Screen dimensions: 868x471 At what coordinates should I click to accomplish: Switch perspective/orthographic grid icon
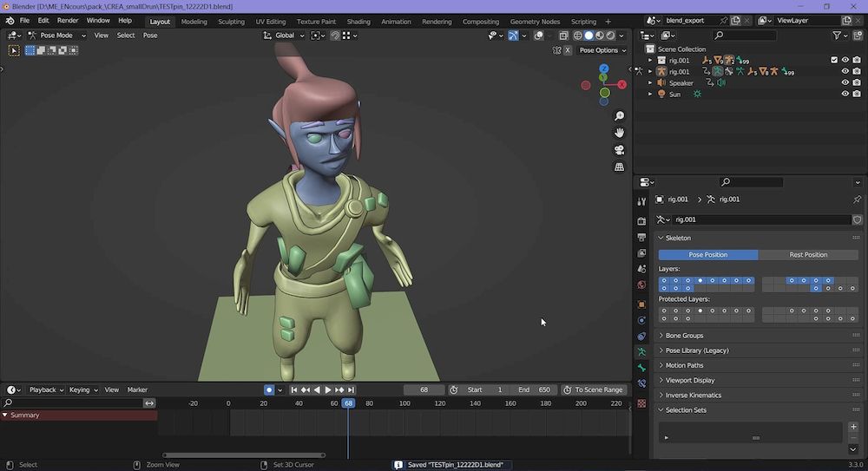tap(619, 166)
